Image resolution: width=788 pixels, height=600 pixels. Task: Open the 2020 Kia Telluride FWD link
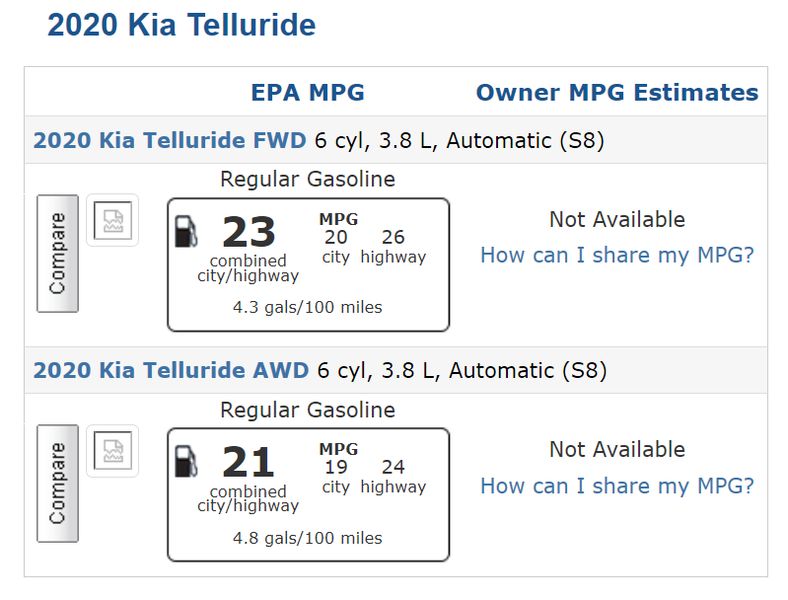pos(169,140)
